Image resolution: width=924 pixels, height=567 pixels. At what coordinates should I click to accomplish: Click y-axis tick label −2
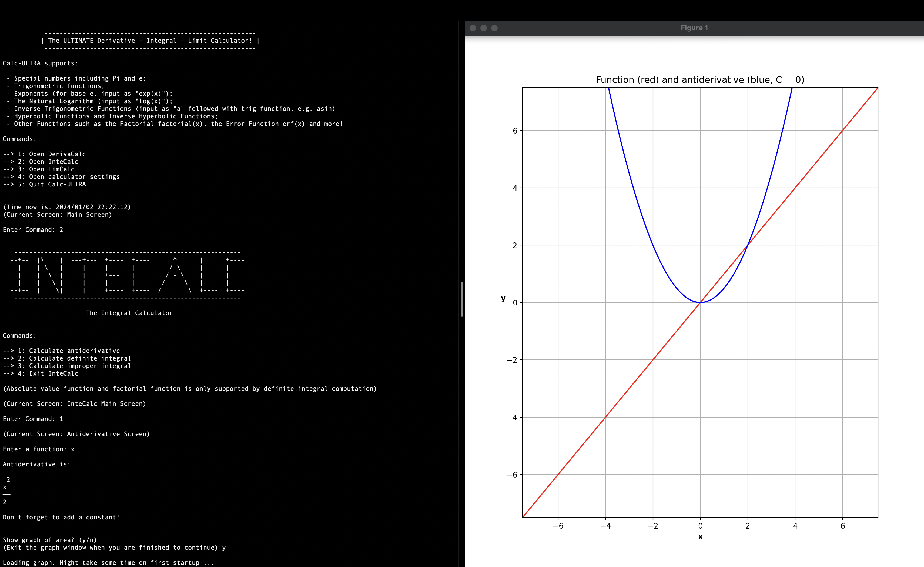pyautogui.click(x=512, y=360)
